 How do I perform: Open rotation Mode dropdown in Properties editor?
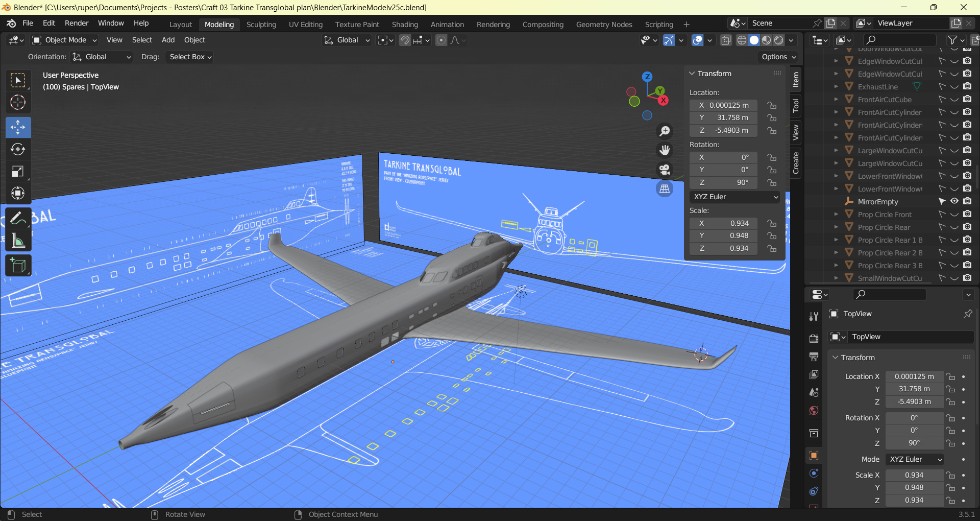click(914, 459)
